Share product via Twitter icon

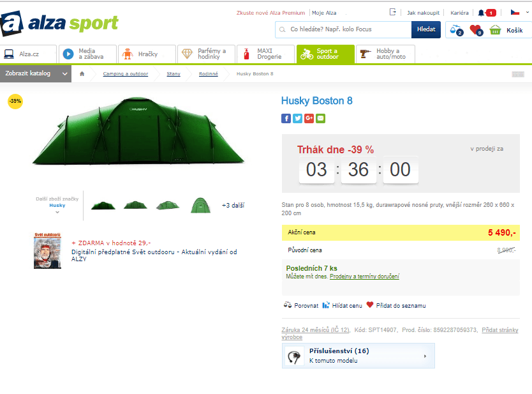coord(297,118)
